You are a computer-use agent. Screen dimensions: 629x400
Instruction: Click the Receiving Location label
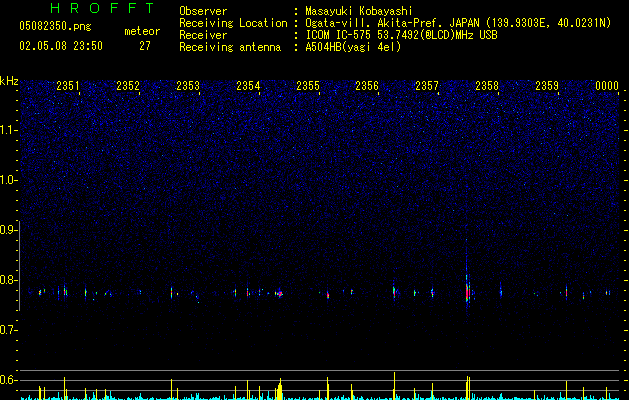(233, 23)
